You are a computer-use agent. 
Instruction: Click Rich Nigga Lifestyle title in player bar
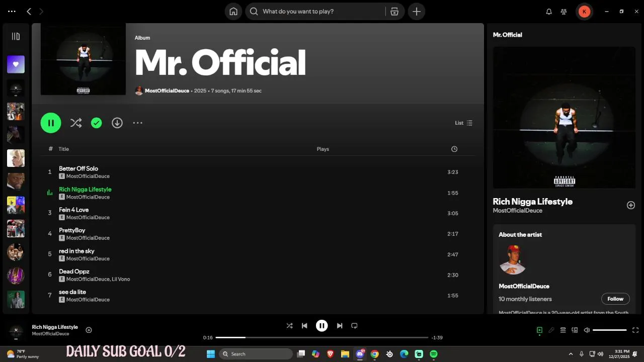55,327
